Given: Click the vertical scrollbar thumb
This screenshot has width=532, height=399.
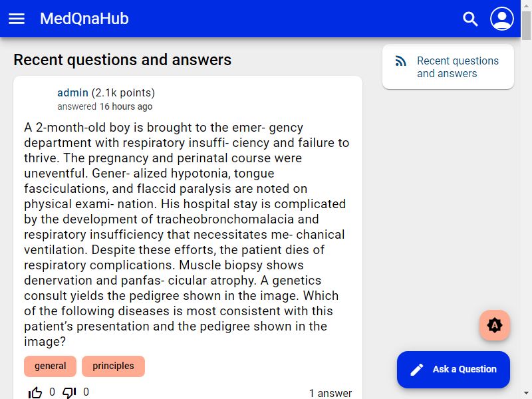Looking at the screenshot, I should click(526, 25).
